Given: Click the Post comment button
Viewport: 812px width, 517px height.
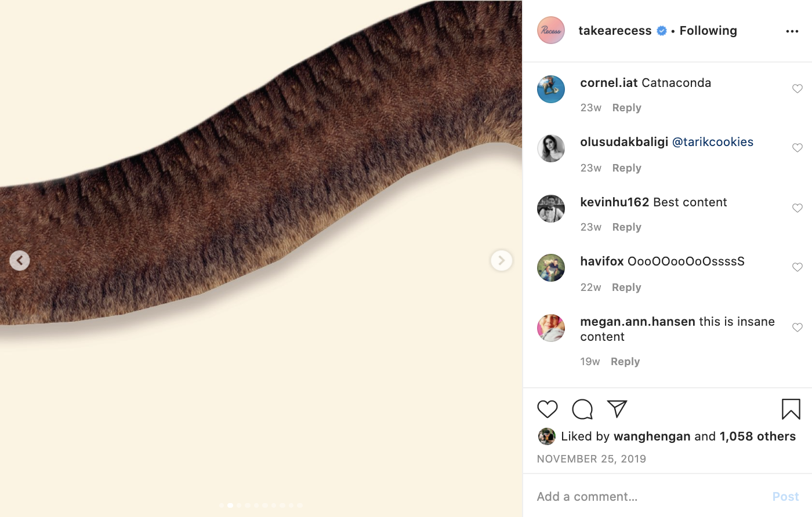Looking at the screenshot, I should click(x=785, y=497).
